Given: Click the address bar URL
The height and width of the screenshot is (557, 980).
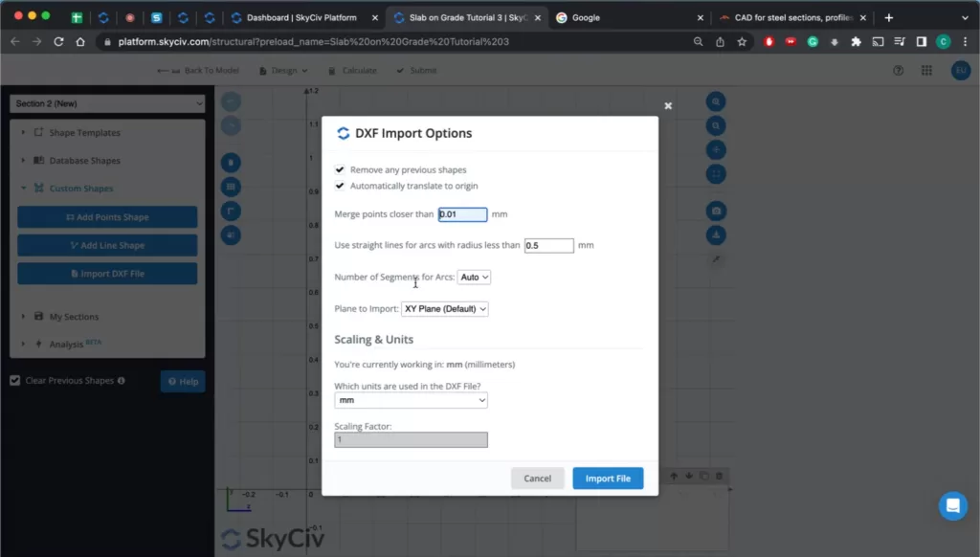Looking at the screenshot, I should (313, 42).
